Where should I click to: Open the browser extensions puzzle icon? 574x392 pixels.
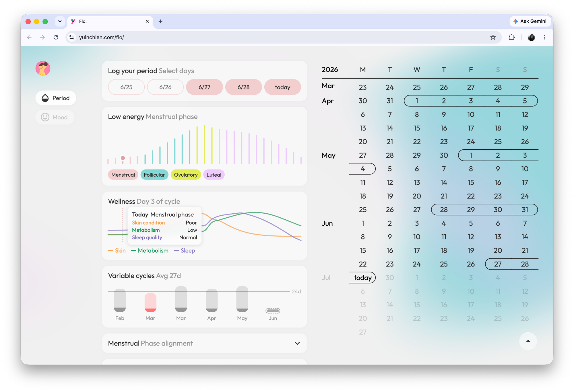(x=511, y=37)
